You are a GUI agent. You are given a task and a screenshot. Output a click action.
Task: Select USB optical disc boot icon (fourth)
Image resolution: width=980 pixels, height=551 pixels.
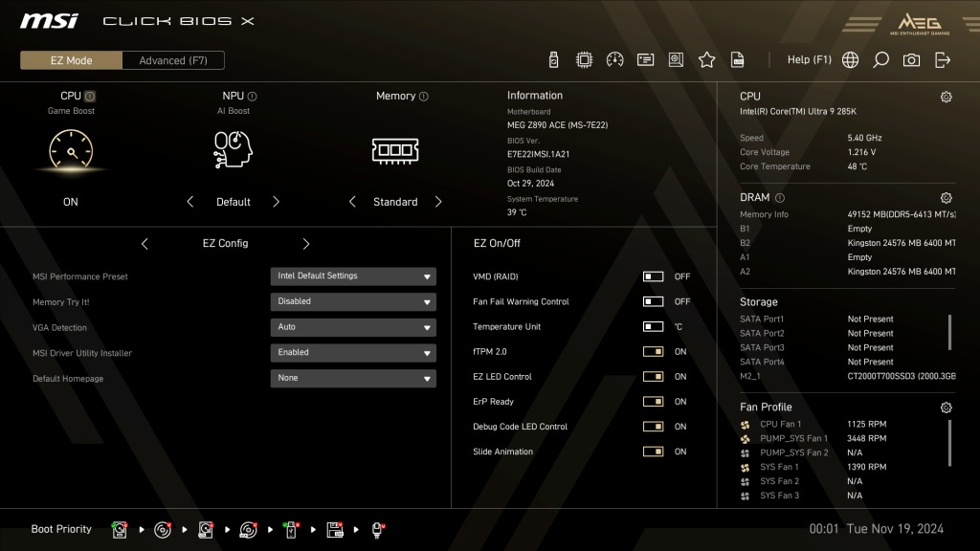tap(248, 530)
